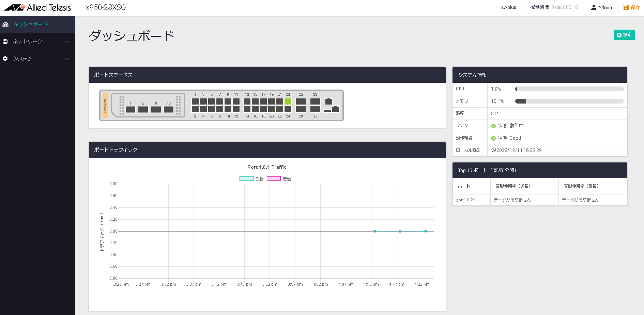The image size is (644, 315).
Task: Select switch port 14
Action: 247,109
